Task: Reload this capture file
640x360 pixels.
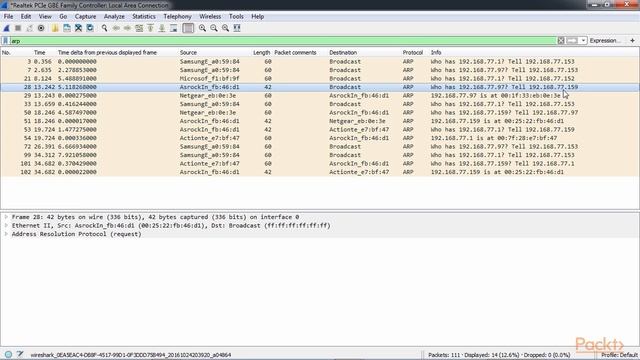Action: [x=90, y=28]
